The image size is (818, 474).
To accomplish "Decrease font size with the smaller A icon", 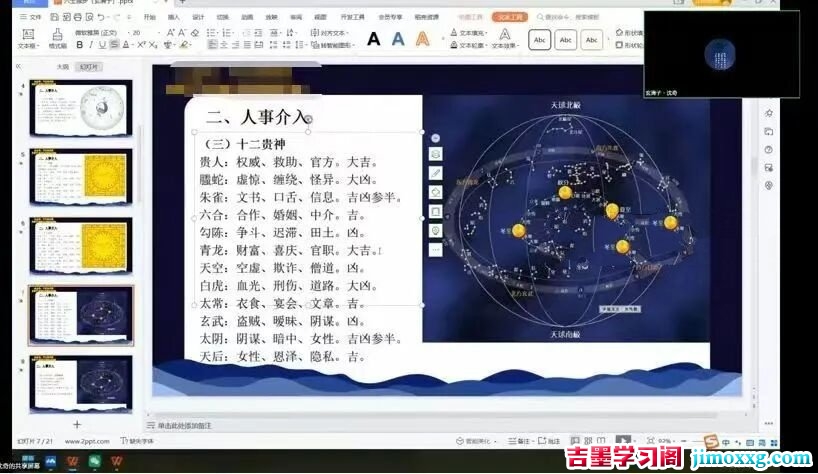I will (182, 32).
